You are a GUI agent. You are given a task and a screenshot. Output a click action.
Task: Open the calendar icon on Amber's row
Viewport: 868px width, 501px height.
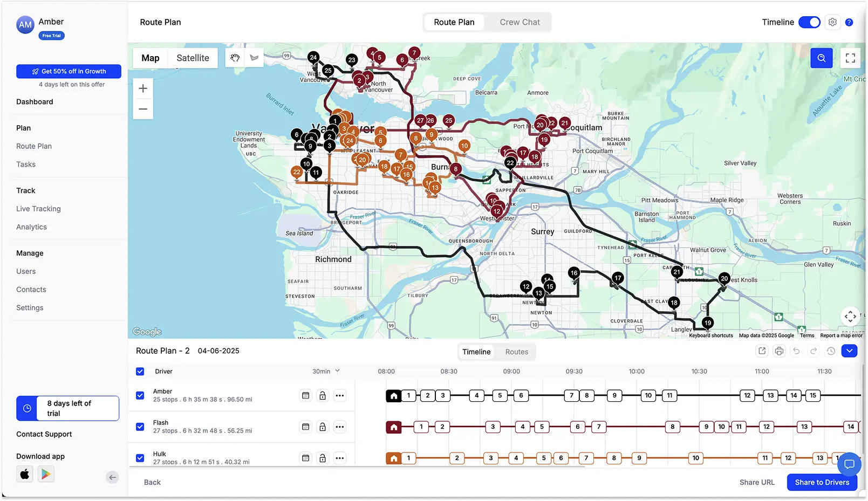pos(305,395)
